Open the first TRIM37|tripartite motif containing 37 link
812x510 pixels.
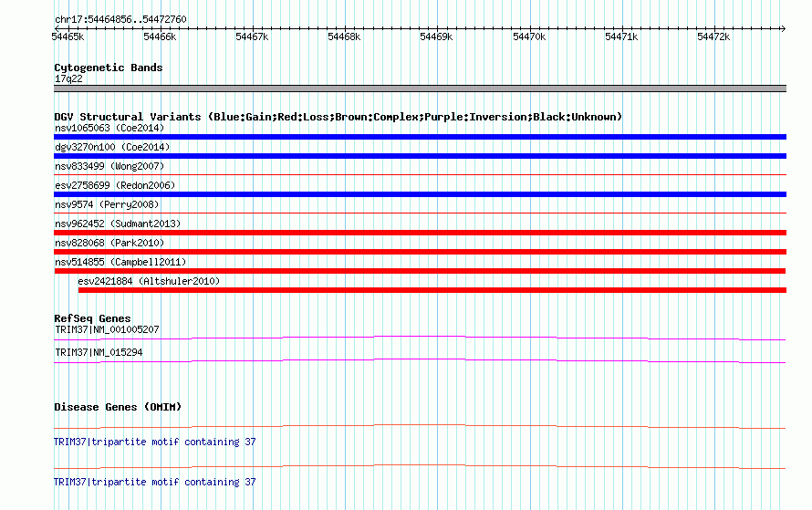tap(155, 442)
